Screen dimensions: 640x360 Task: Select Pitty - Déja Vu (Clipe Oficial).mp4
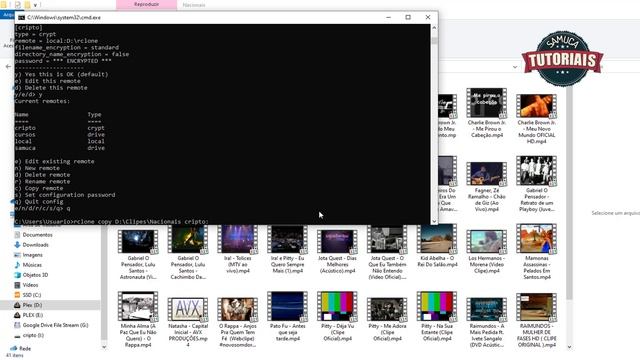click(x=337, y=317)
